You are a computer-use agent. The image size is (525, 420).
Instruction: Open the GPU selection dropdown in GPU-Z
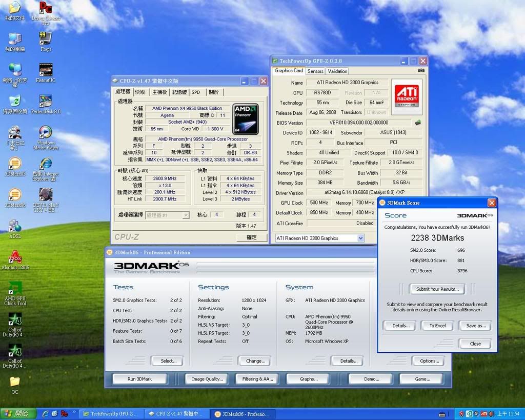(360, 238)
